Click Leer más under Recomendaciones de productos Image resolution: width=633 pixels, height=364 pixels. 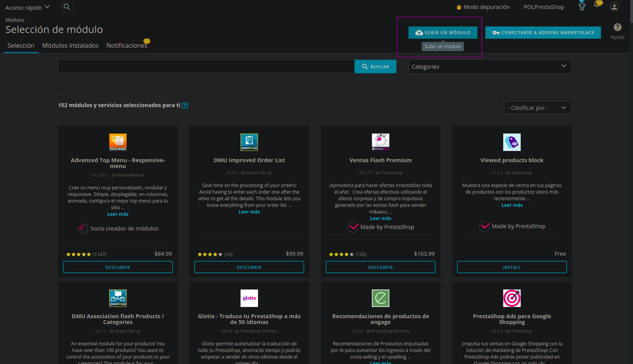click(380, 362)
